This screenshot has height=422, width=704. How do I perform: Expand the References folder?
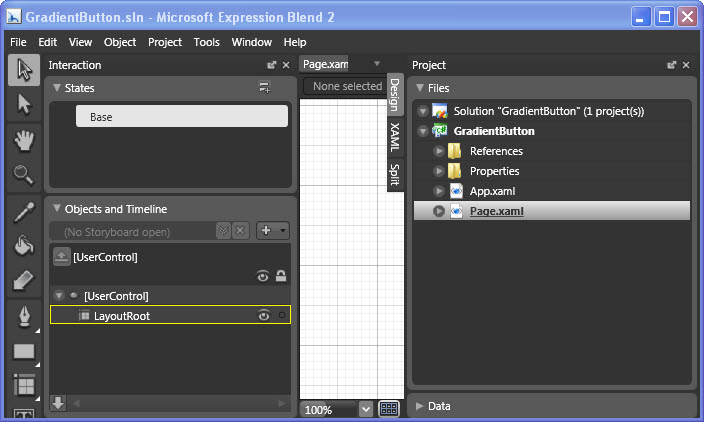click(x=439, y=151)
